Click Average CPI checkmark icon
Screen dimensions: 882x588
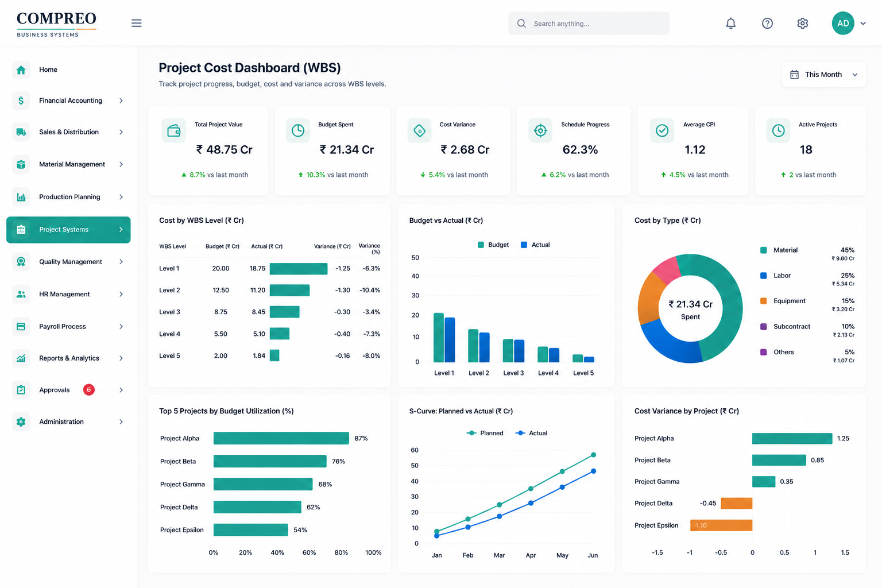(662, 131)
